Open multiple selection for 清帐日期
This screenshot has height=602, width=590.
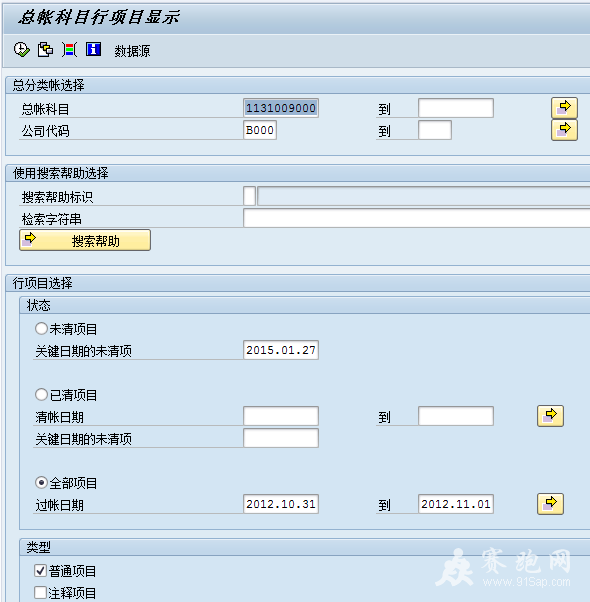tap(550, 416)
